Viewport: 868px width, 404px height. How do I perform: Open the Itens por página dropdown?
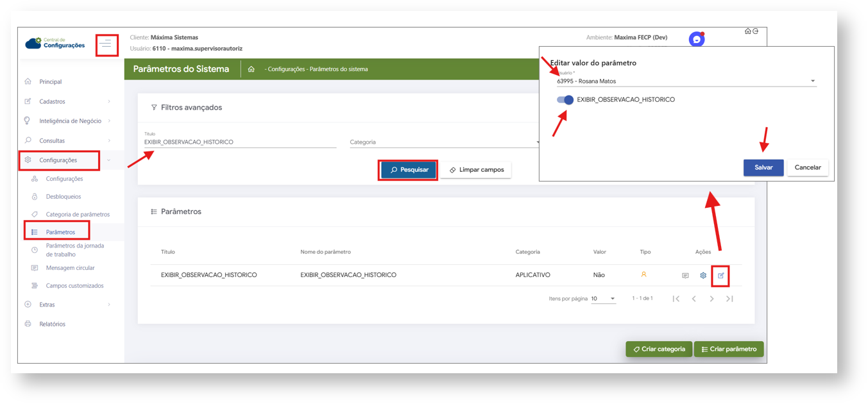[x=603, y=299]
